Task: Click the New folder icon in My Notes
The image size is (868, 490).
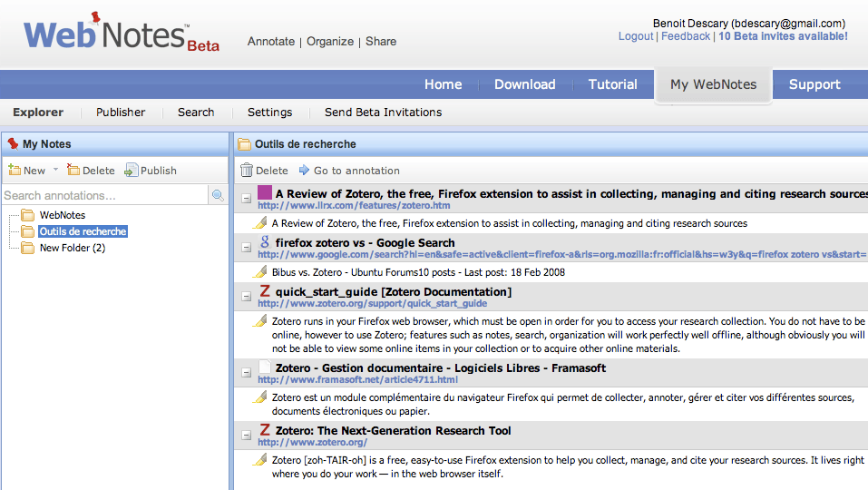Action: 15,171
